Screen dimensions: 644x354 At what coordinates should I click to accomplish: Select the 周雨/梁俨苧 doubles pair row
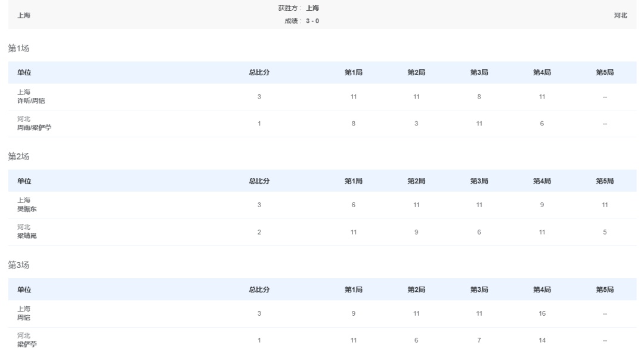coord(34,127)
